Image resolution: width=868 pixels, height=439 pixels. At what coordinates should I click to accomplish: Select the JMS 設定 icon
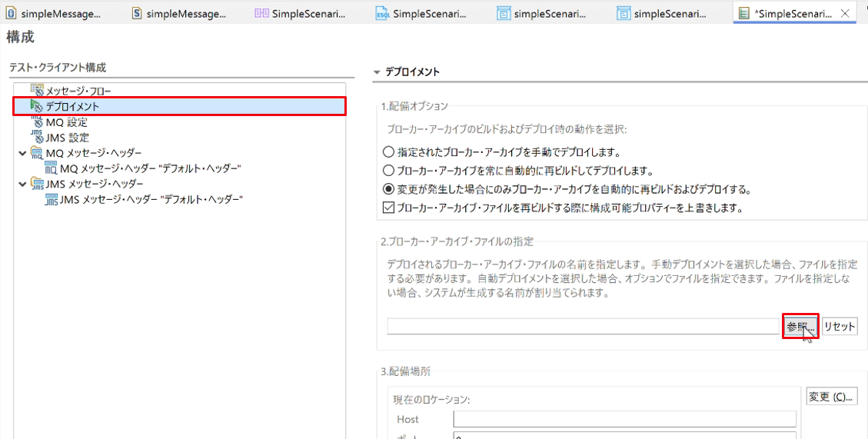coord(37,138)
